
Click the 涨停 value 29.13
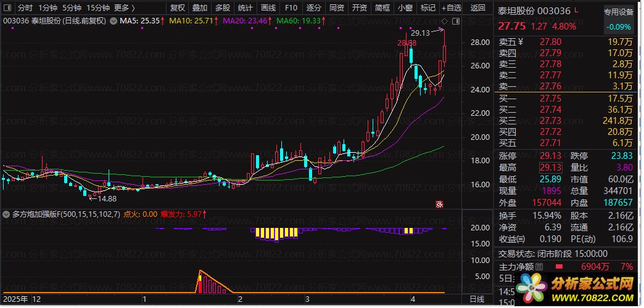(550, 156)
